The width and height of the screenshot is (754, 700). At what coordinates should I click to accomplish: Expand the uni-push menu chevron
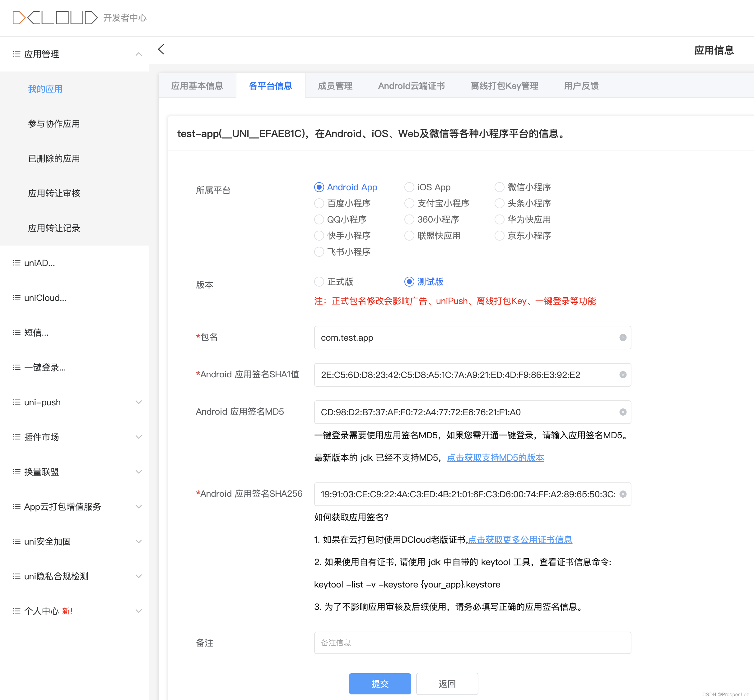[x=139, y=402]
